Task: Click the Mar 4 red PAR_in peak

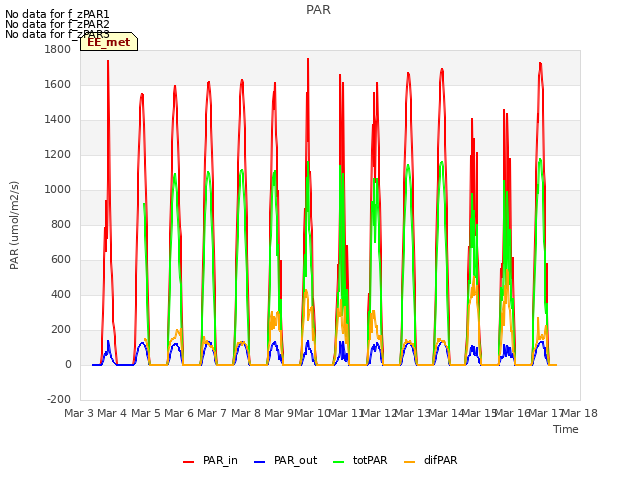Action: tap(108, 61)
